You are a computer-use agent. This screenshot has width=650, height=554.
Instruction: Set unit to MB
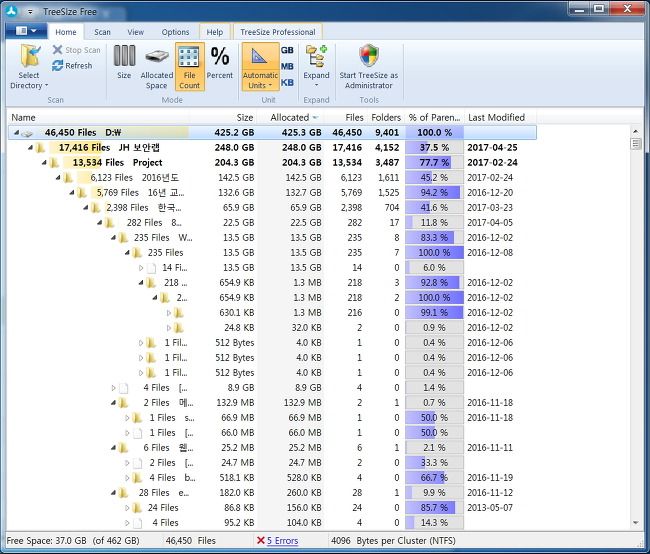click(x=287, y=66)
